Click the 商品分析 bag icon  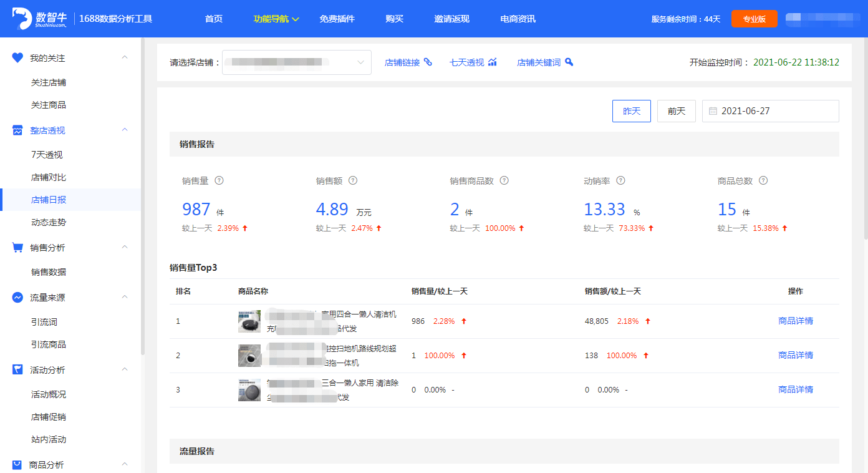coord(17,465)
